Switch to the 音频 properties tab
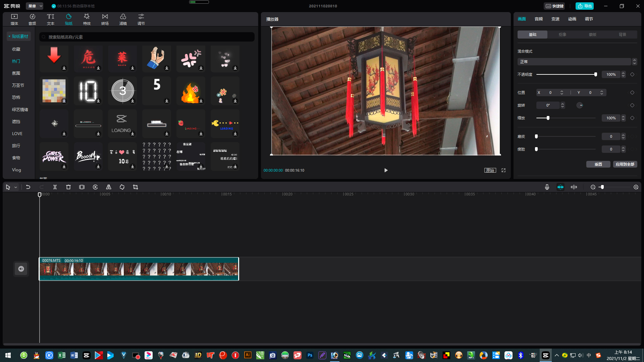Screen dimensions: 644x362 [539, 19]
